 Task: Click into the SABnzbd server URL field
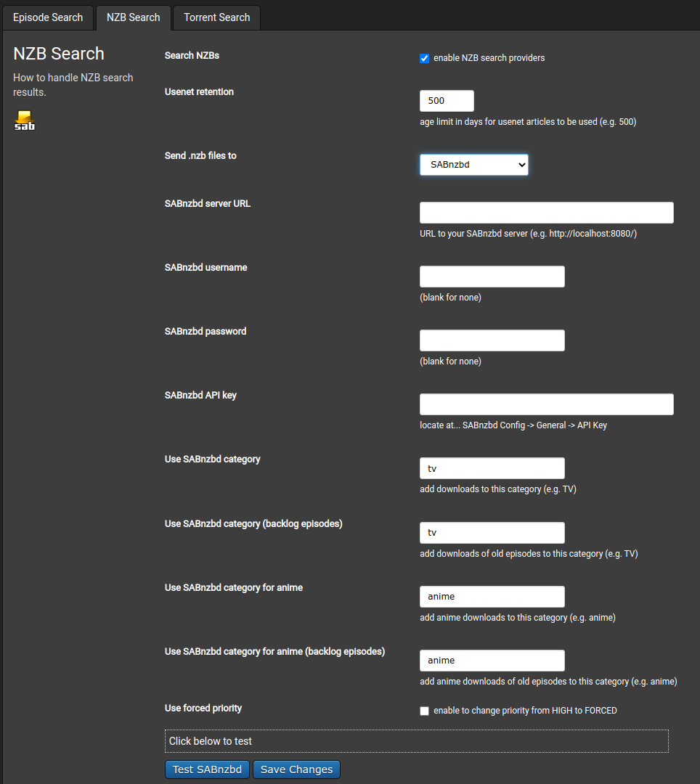(547, 213)
